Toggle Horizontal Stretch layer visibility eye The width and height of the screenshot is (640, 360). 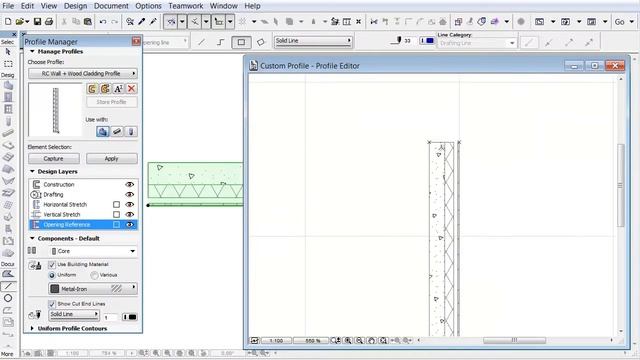[x=130, y=204]
